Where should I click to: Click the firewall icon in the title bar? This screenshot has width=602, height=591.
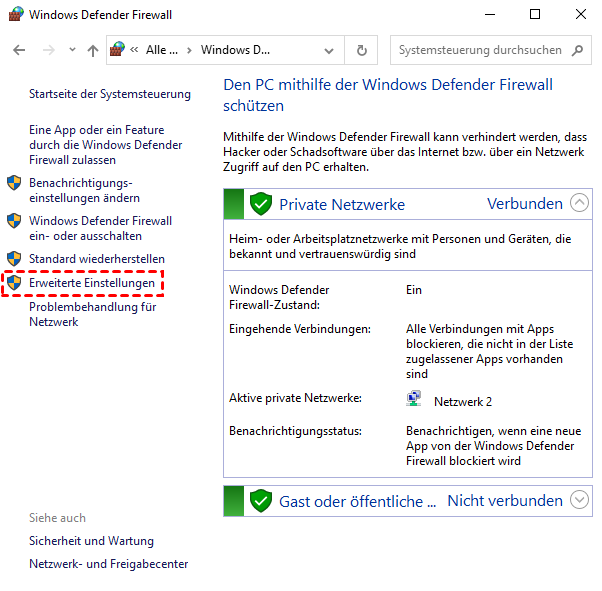pos(16,14)
